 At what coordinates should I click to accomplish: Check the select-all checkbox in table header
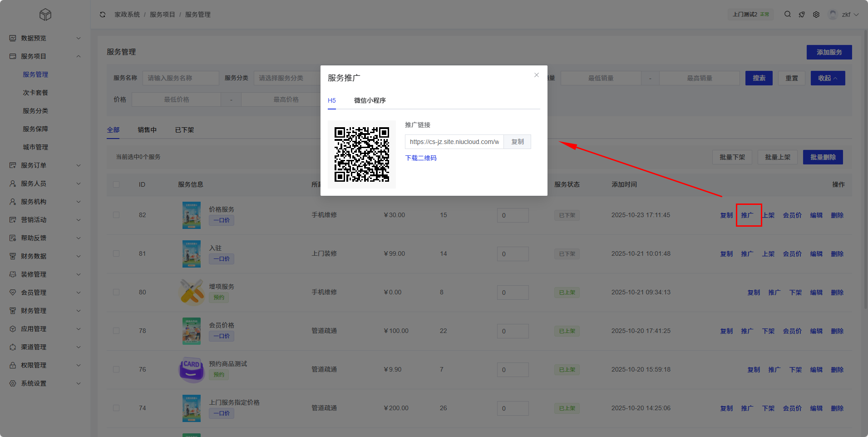(x=116, y=184)
